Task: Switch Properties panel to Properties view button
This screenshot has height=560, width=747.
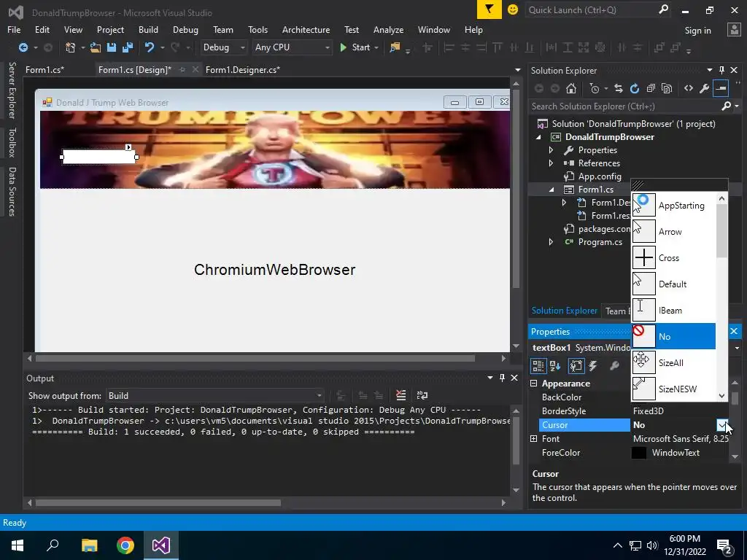Action: coord(576,366)
